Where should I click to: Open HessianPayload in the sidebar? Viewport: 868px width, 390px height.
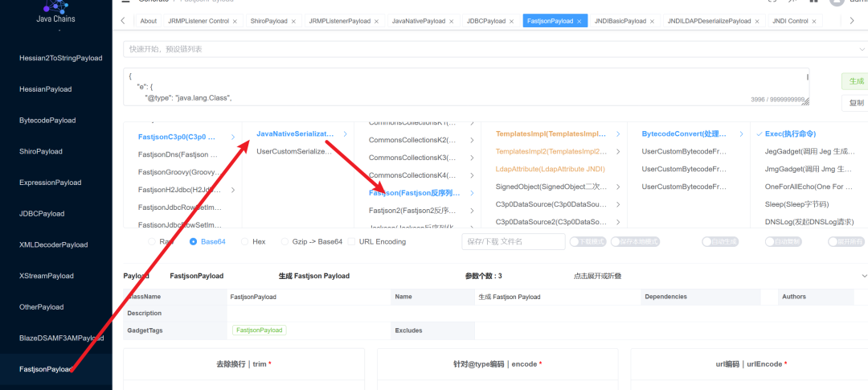click(x=45, y=88)
